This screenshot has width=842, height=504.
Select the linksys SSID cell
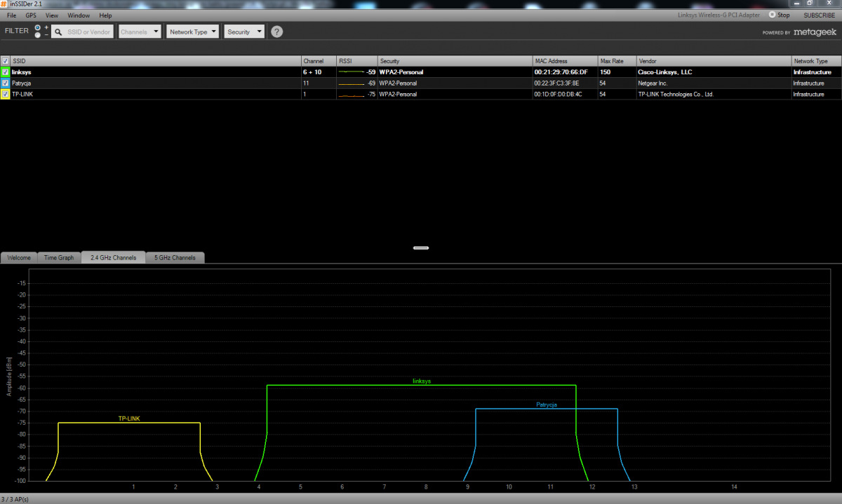[156, 71]
